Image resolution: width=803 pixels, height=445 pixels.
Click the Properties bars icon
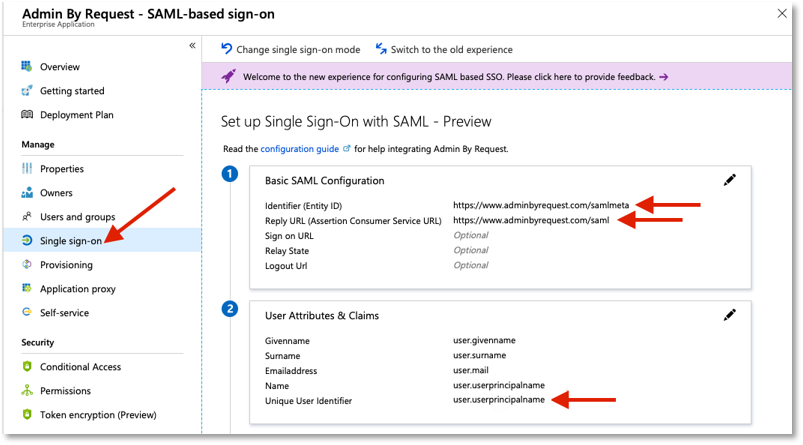tap(27, 168)
